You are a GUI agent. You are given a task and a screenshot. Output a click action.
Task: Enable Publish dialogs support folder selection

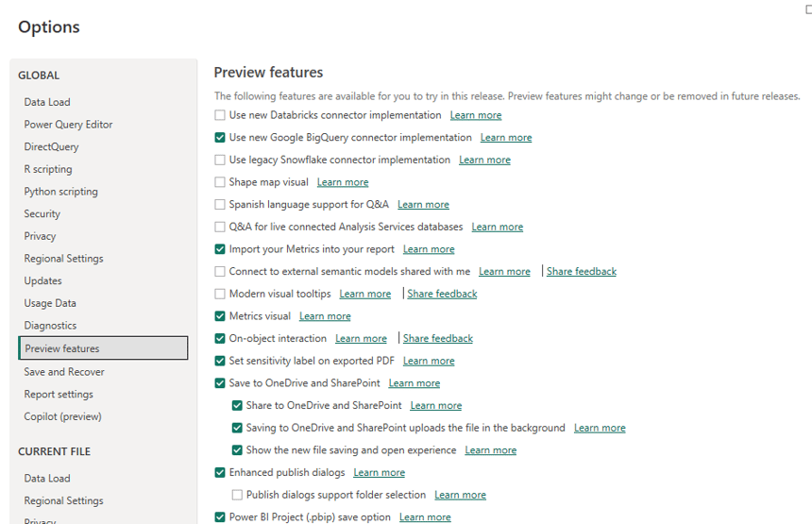click(x=237, y=495)
